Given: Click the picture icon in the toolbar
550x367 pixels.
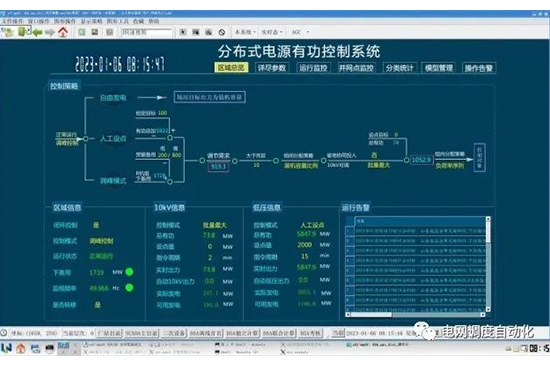Looking at the screenshot, I should (x=95, y=32).
